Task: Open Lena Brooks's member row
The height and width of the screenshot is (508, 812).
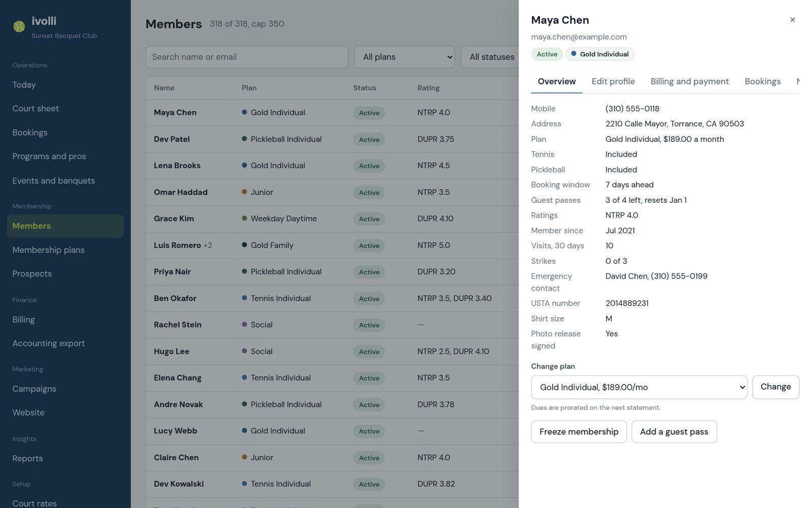Action: 332,166
